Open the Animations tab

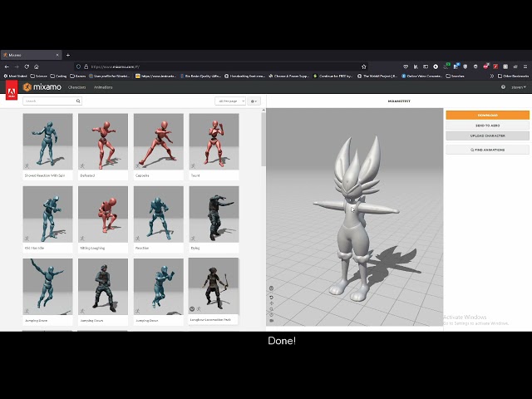tap(103, 87)
